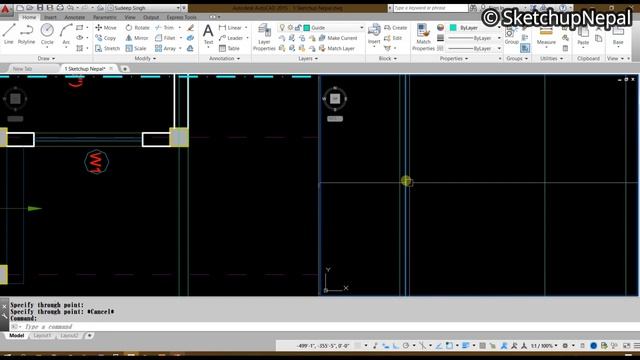Open the Guide layer dropdown
The image size is (640, 360).
[362, 27]
